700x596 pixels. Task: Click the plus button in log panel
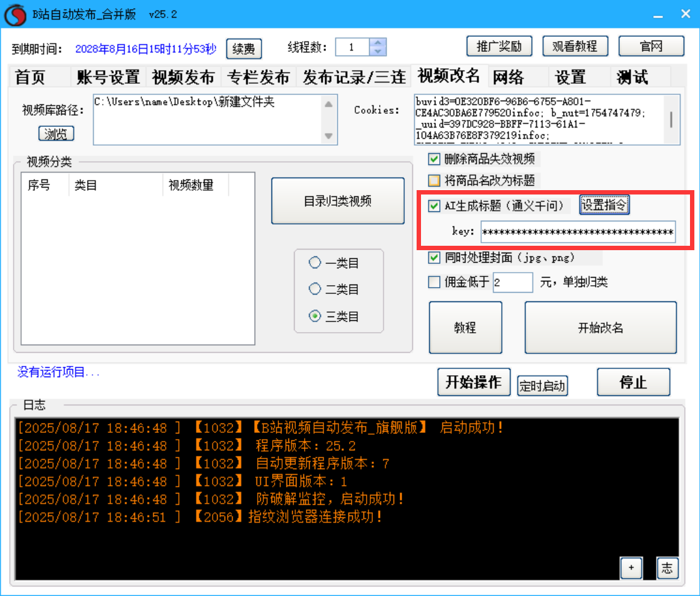[x=631, y=568]
